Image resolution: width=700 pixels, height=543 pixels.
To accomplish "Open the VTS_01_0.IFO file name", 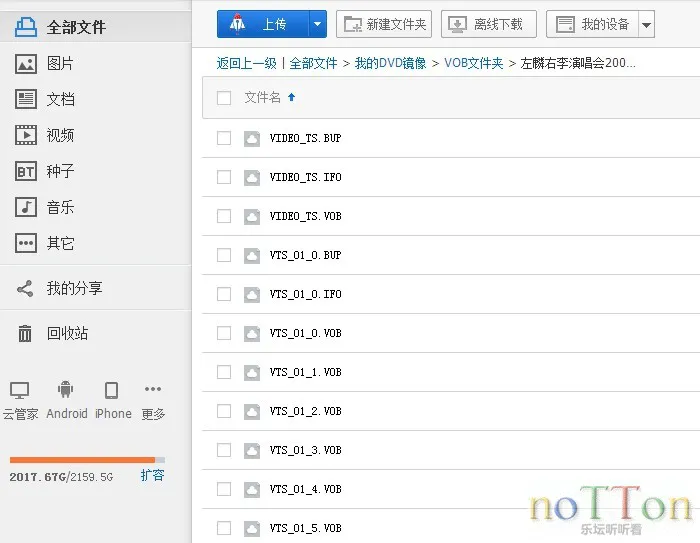I will pyautogui.click(x=305, y=294).
